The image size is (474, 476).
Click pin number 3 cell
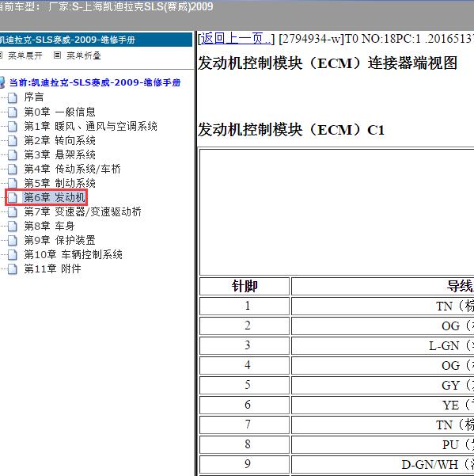(x=245, y=345)
